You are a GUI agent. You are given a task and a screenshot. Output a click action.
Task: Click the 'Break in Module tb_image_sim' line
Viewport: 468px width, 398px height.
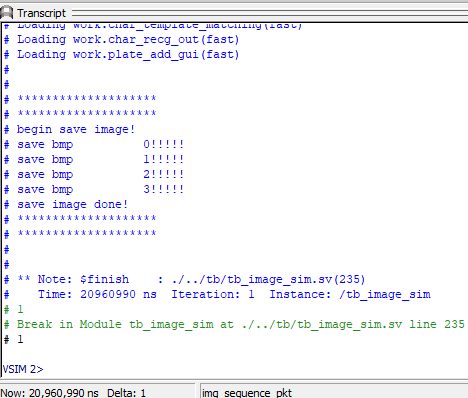click(234, 324)
